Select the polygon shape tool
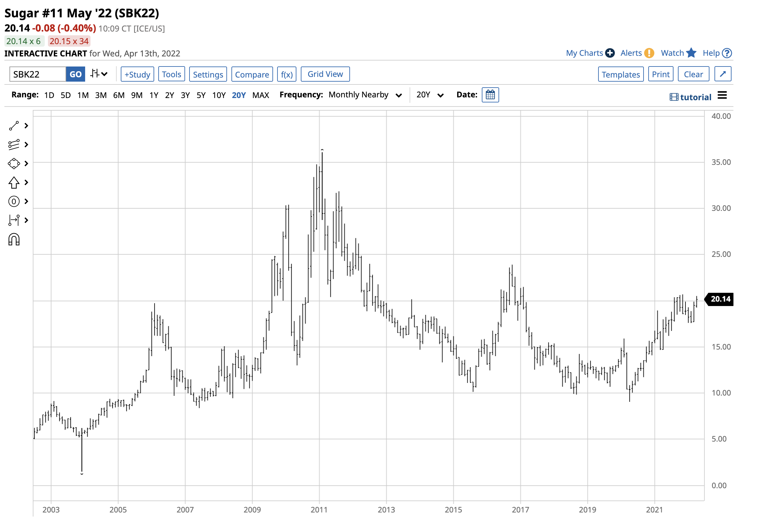The image size is (758, 532). (14, 164)
